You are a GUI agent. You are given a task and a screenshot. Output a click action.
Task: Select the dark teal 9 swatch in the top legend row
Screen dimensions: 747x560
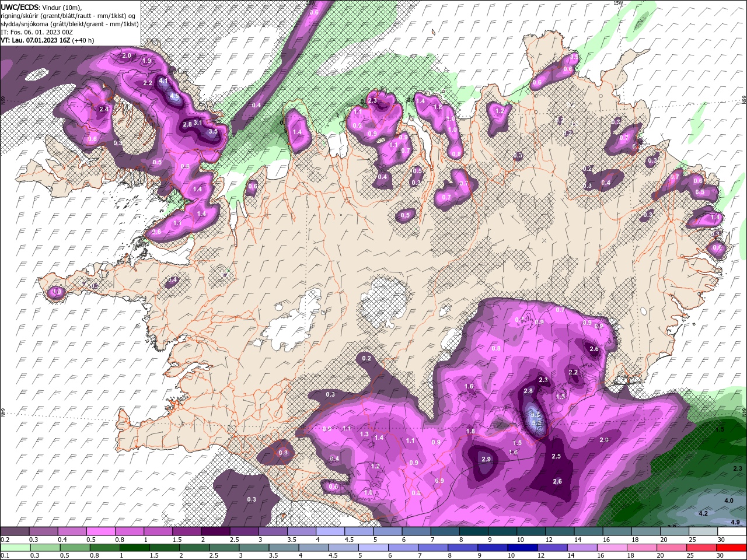(502, 531)
